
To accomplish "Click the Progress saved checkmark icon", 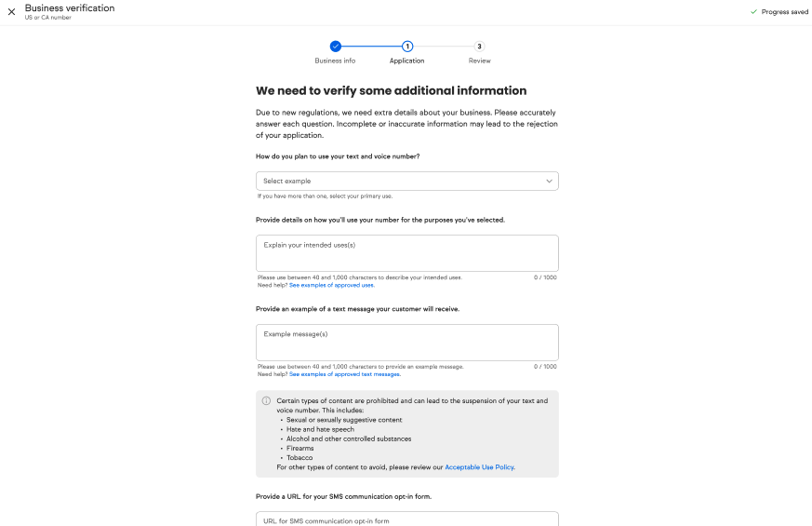I will coord(753,12).
